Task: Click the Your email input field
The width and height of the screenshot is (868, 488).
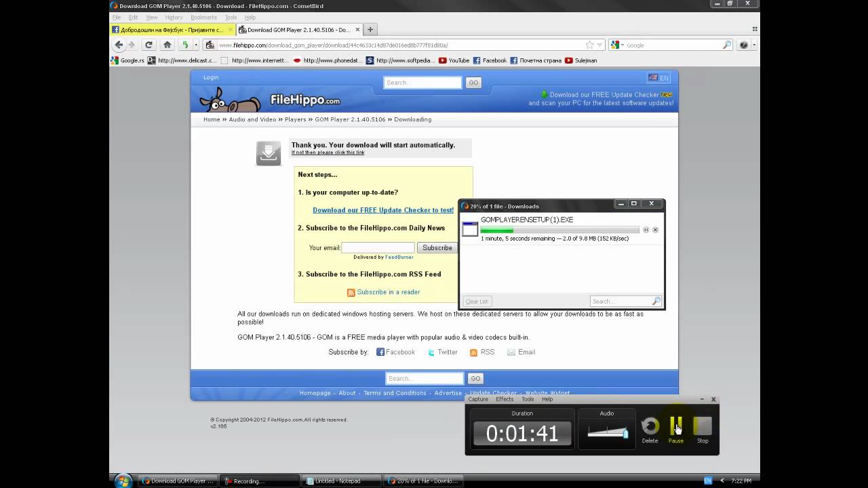Action: tap(378, 247)
